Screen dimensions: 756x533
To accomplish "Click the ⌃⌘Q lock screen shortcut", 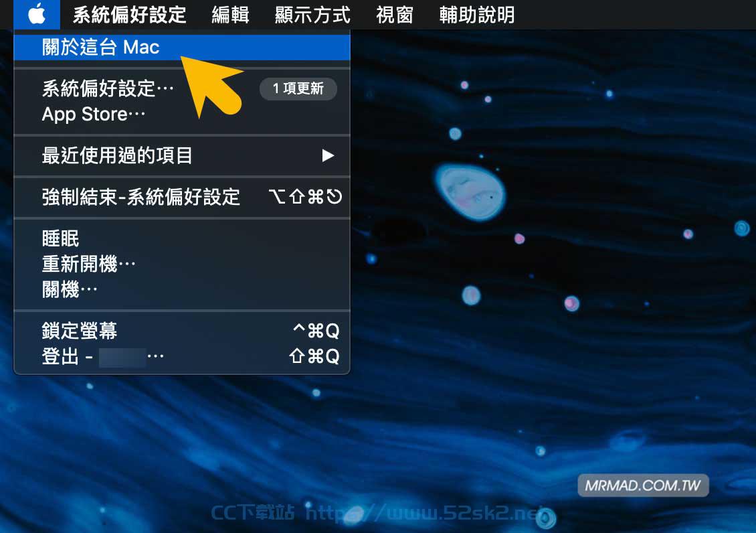I will 316,331.
